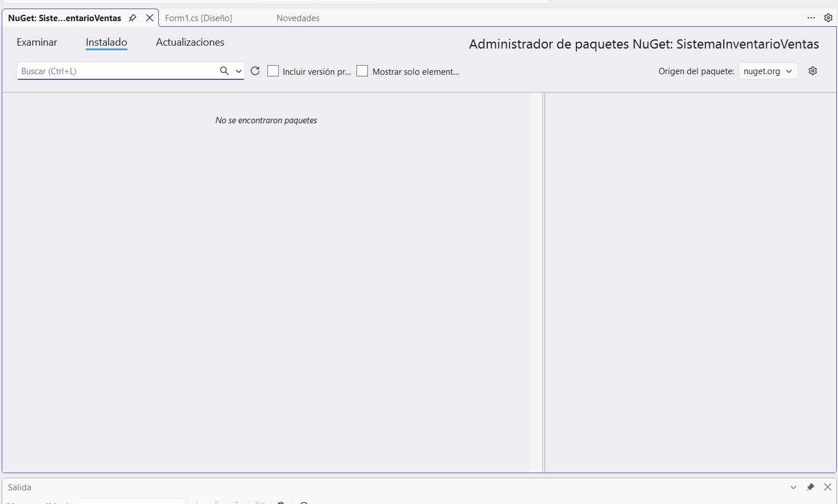The image size is (838, 504).
Task: Click the tab overflow ellipsis icon
Action: coord(811,18)
